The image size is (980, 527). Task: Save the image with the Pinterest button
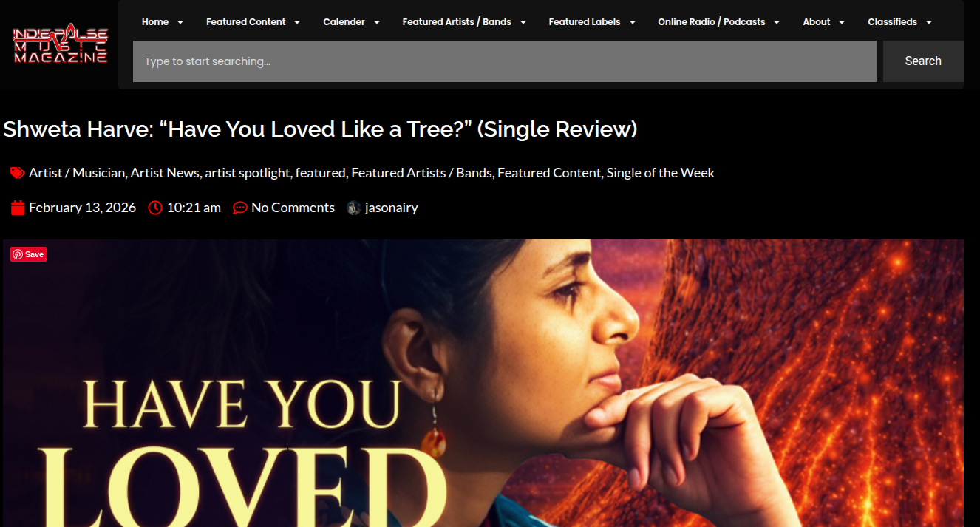(x=29, y=254)
